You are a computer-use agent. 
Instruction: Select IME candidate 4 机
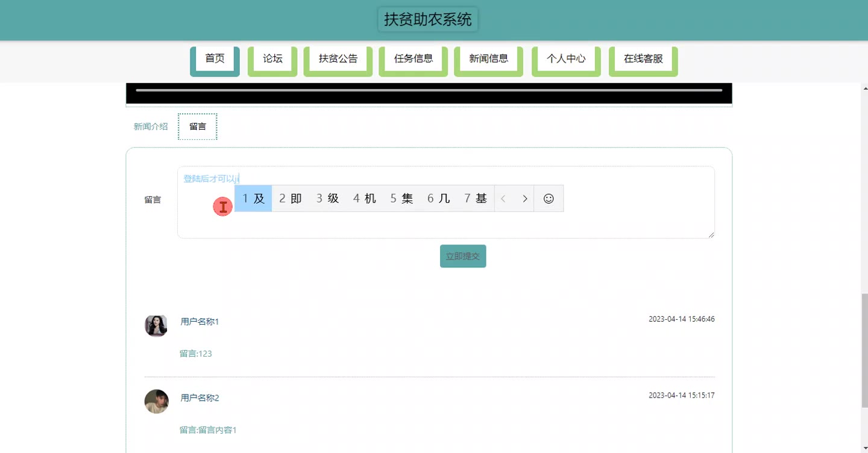click(x=365, y=199)
